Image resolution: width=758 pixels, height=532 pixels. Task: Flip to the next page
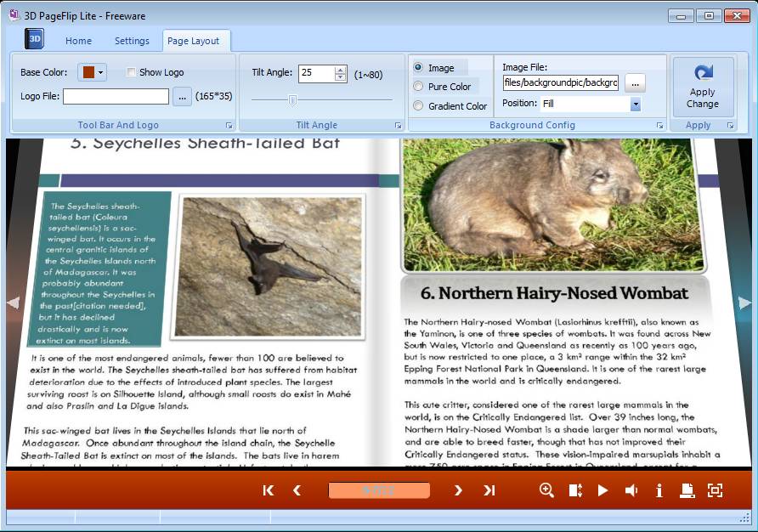[x=458, y=490]
